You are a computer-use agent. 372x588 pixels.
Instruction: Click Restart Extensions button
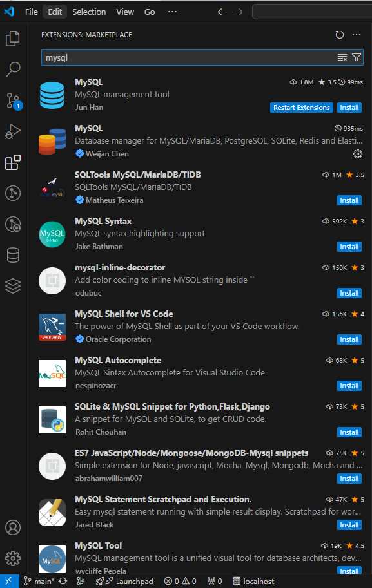tap(302, 108)
